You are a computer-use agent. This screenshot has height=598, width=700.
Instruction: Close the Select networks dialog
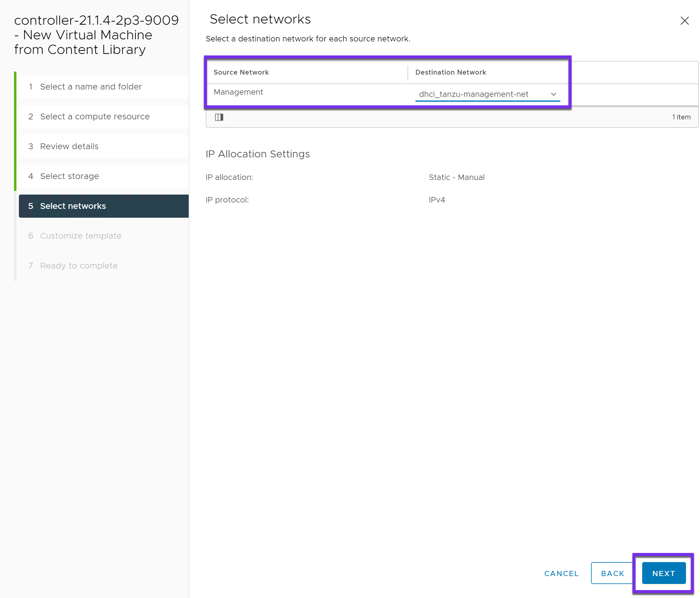(x=684, y=21)
